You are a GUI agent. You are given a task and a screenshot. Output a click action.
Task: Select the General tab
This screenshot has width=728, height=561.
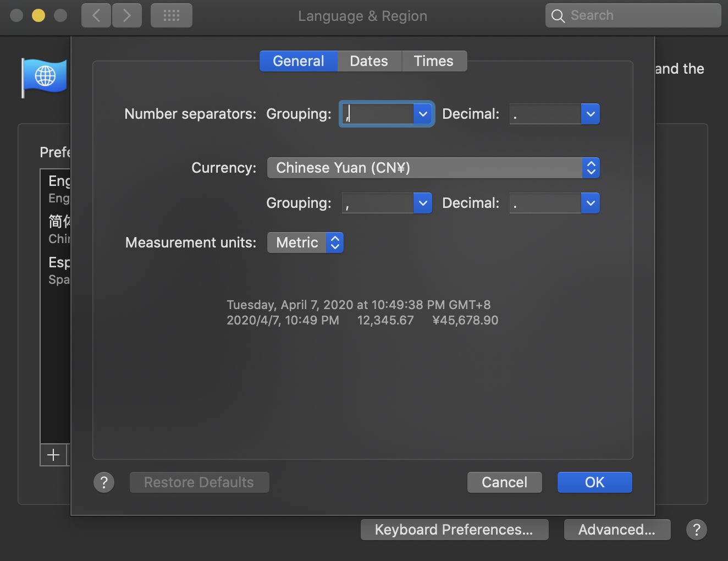299,61
